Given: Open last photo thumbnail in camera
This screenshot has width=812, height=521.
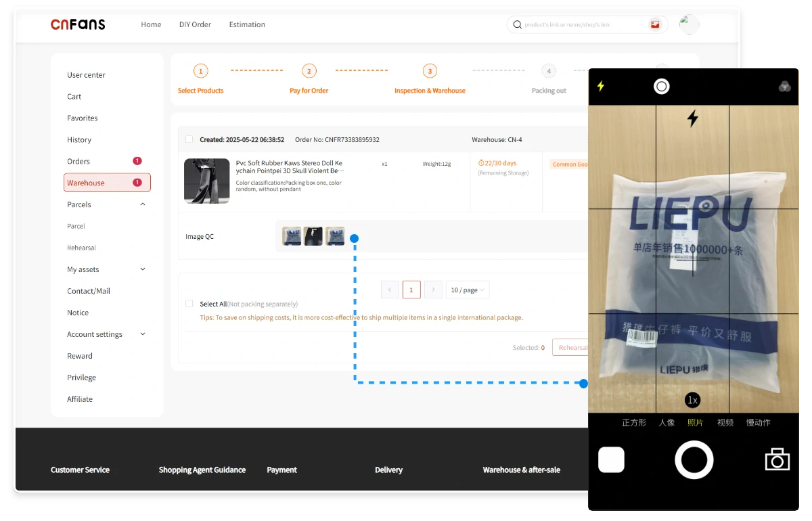Looking at the screenshot, I should 611,460.
